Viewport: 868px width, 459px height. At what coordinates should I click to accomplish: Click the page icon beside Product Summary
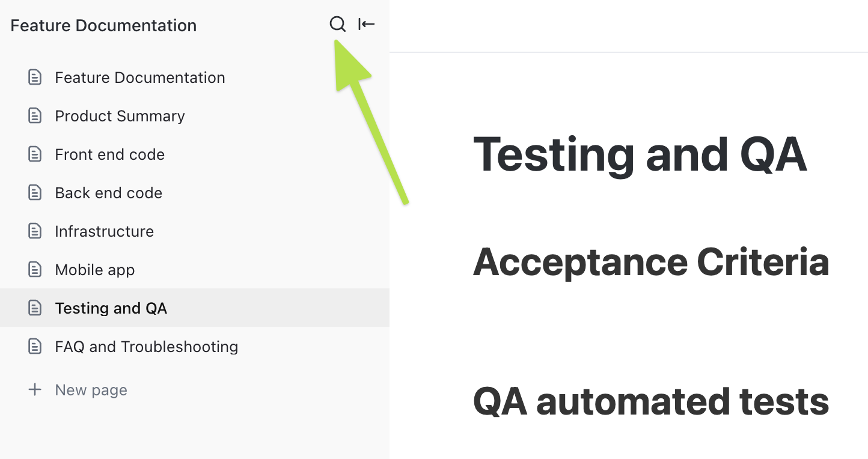tap(35, 115)
